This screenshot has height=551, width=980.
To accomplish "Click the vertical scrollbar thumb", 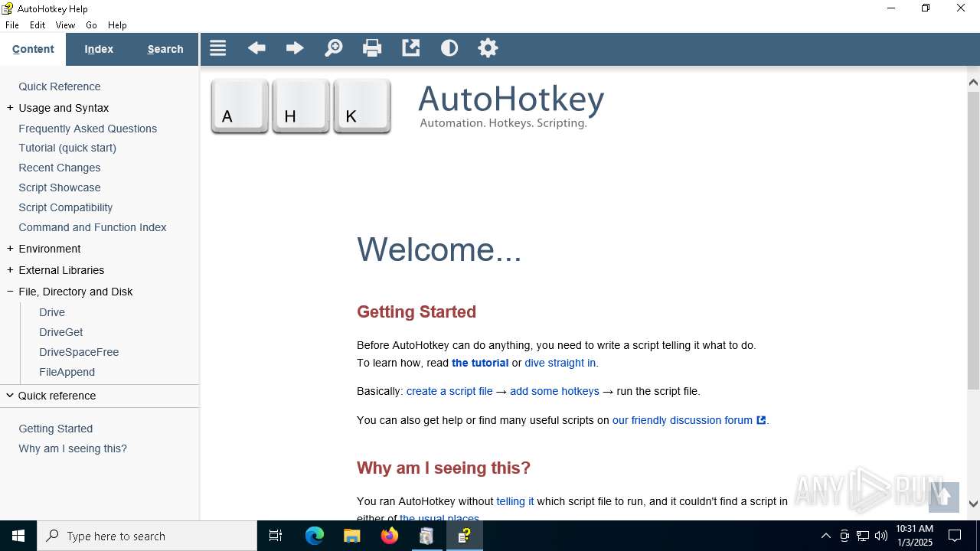I will [973, 240].
